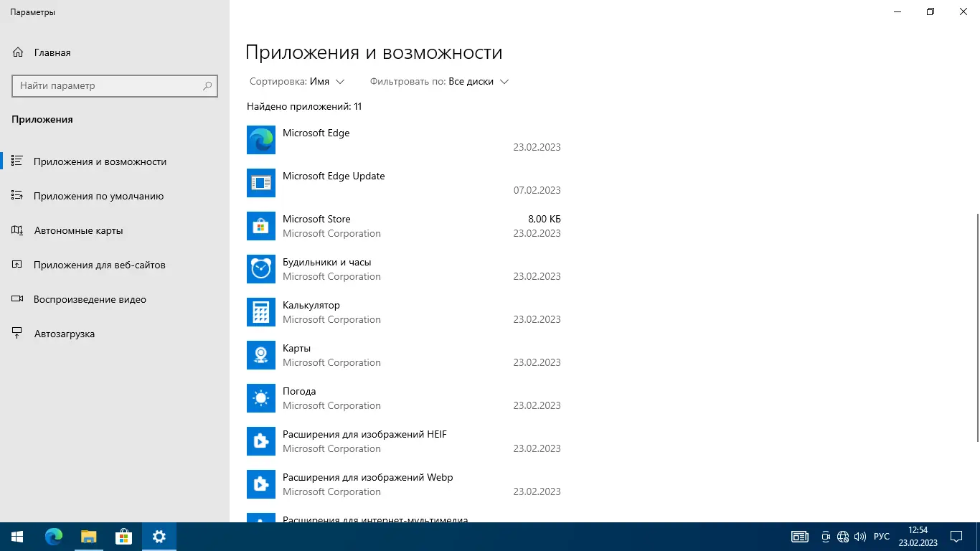Select the Погода entry name
The height and width of the screenshot is (551, 980).
(x=299, y=391)
